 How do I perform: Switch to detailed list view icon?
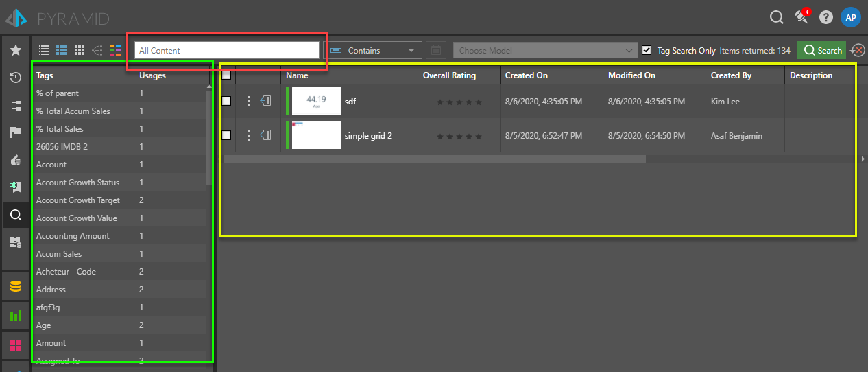62,50
